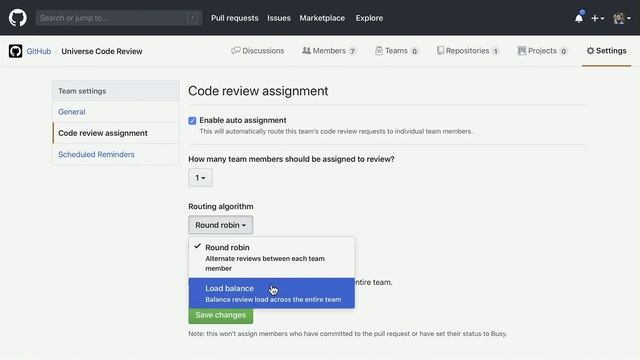Collapse the Round robin routing algorithm dropdown
Image resolution: width=640 pixels, height=360 pixels.
(220, 225)
